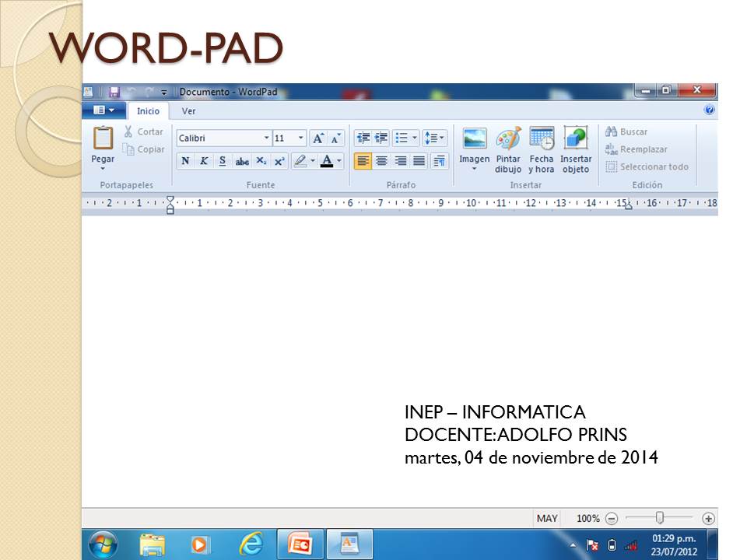Insert Fecha y hora calendar icon
Viewport: 747px width, 560px height.
coord(542,138)
